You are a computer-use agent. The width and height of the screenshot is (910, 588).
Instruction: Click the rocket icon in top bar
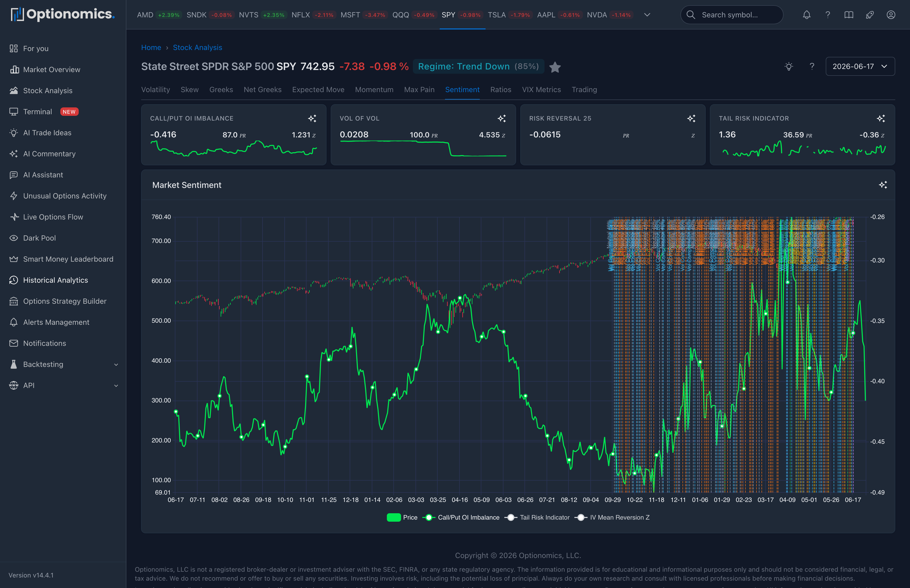point(869,15)
